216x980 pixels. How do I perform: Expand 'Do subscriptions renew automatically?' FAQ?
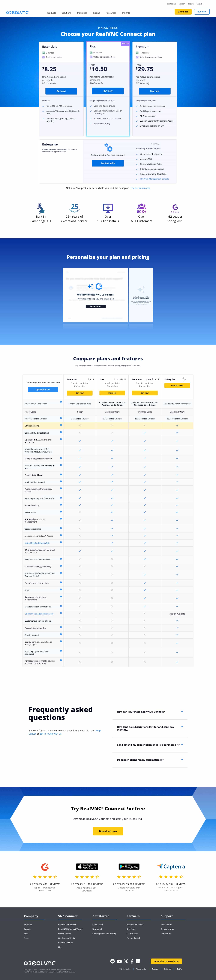(x=182, y=760)
